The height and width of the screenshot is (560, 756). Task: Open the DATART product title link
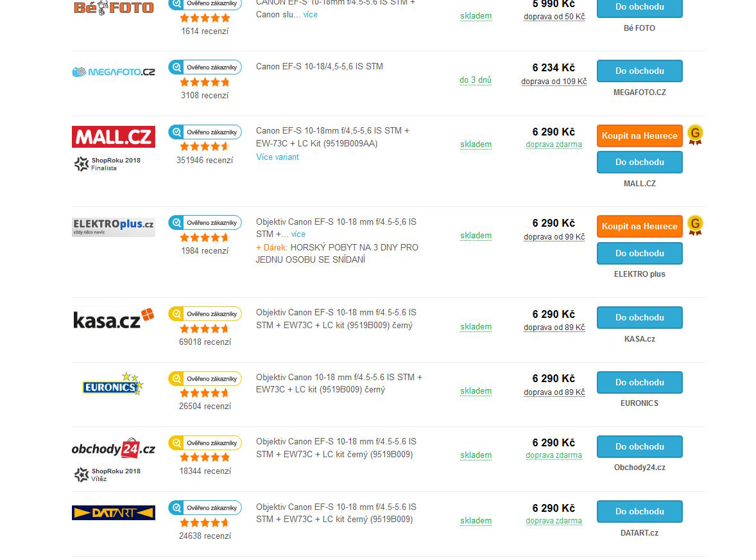click(336, 513)
